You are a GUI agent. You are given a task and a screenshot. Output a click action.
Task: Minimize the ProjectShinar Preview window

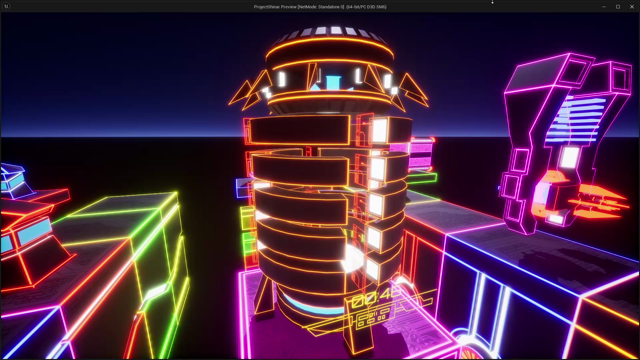[x=604, y=7]
